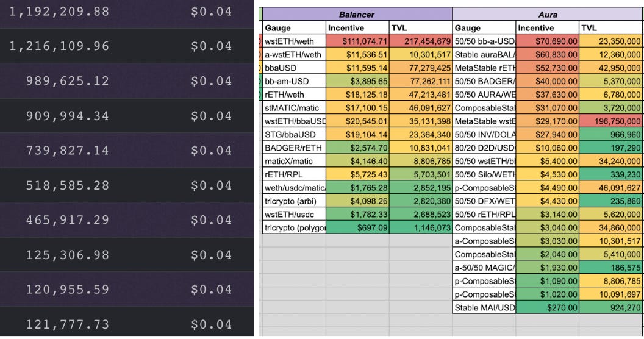This screenshot has height=339, width=644.
Task: Click the 196,750,000 TVL cell
Action: (611, 121)
